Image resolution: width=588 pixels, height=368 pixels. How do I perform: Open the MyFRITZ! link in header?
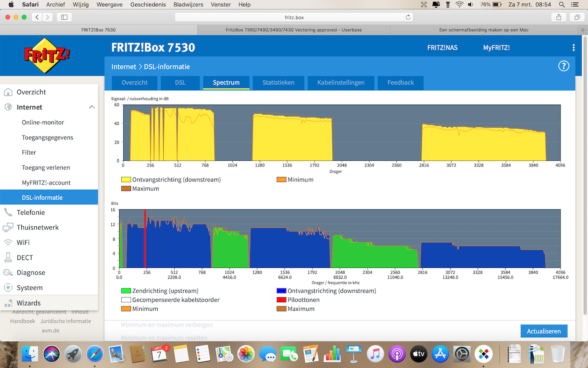[x=496, y=48]
